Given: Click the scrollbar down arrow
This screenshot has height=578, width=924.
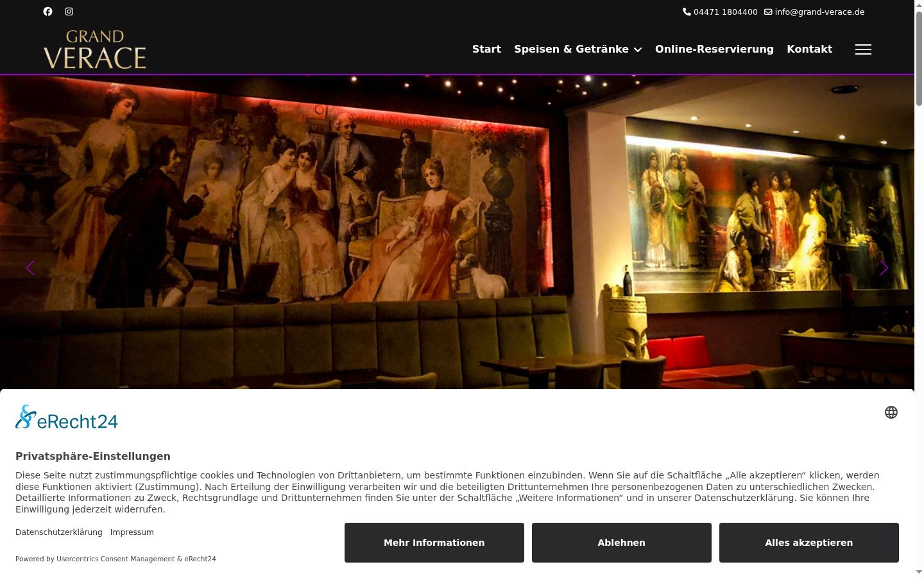Looking at the screenshot, I should pos(919,572).
